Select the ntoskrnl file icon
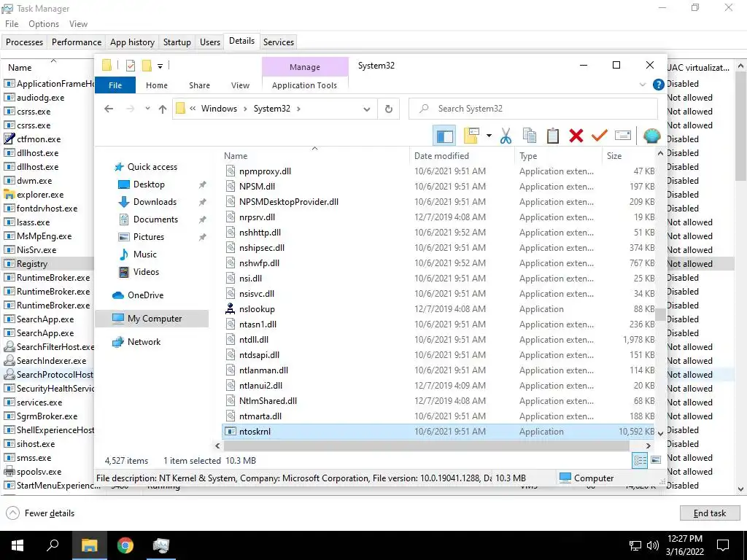This screenshot has width=747, height=560. [x=230, y=432]
